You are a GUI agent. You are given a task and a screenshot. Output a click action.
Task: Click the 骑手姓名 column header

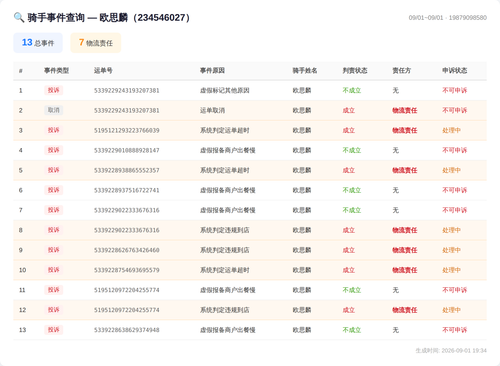pyautogui.click(x=305, y=70)
